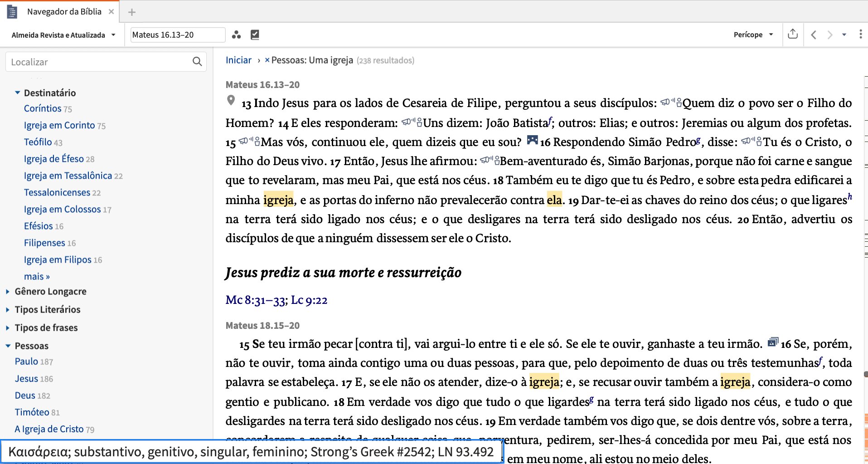Click the image icon before Matthew 18:16
Image resolution: width=868 pixels, height=464 pixels.
coord(773,342)
